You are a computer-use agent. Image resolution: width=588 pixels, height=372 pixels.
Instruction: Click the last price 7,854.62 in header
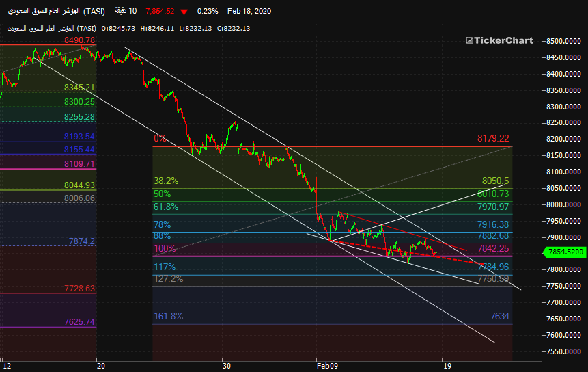click(160, 11)
